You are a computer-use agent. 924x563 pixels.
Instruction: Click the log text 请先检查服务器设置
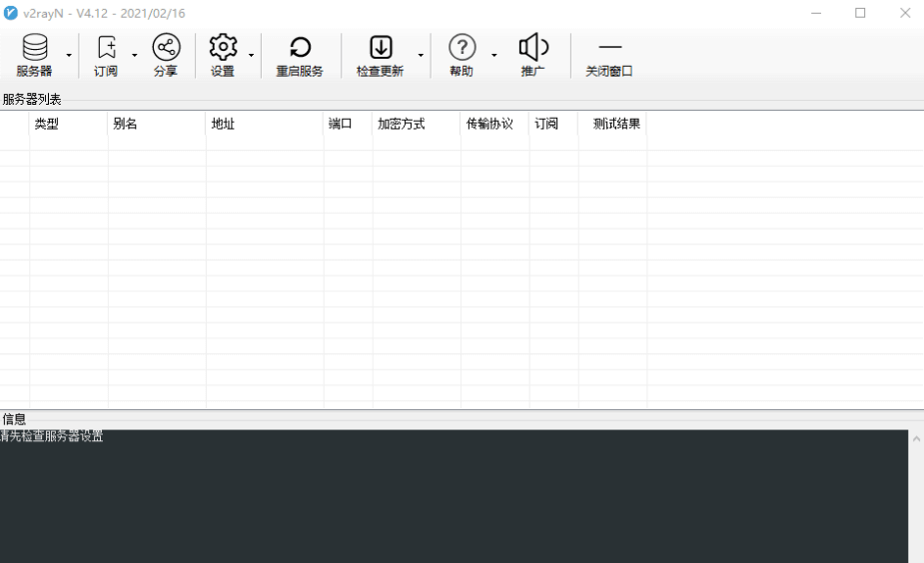click(x=51, y=436)
